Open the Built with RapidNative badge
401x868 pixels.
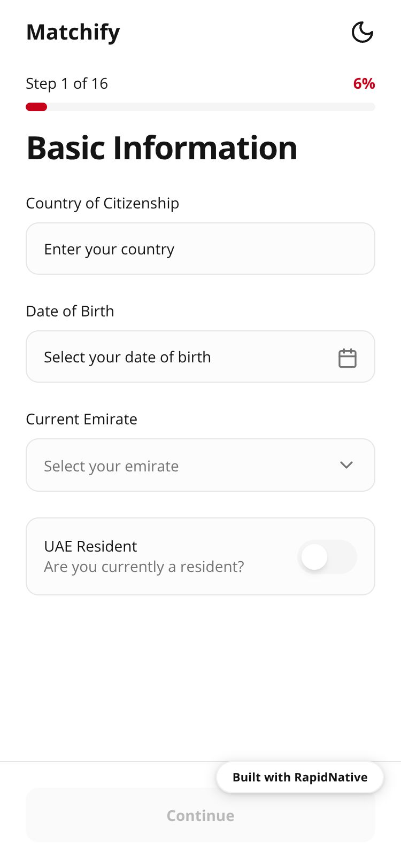pyautogui.click(x=299, y=777)
